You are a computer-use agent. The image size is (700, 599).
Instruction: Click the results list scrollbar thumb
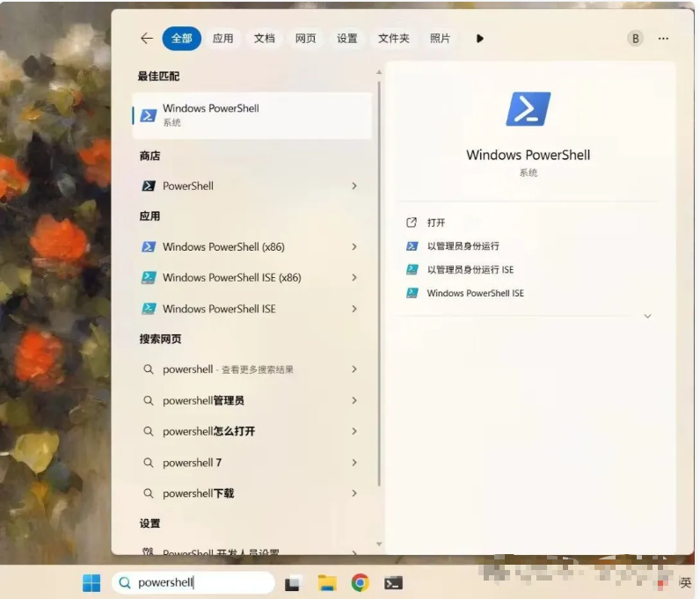[379, 283]
